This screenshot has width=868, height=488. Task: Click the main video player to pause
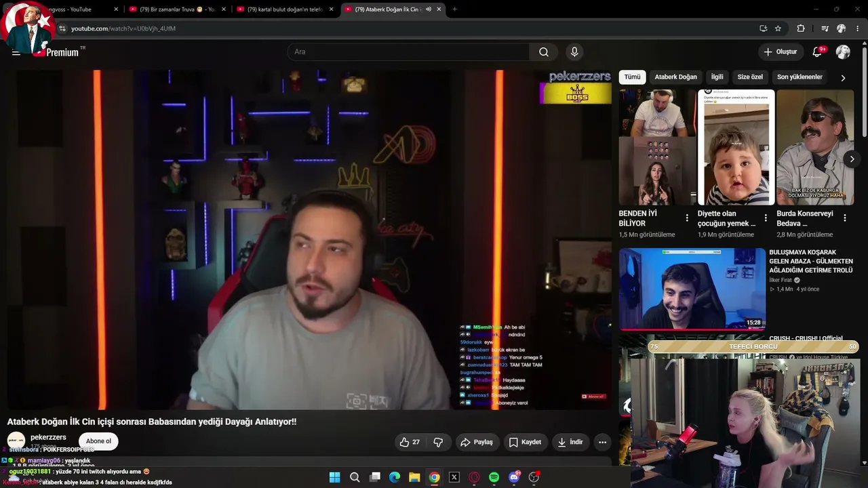click(309, 239)
